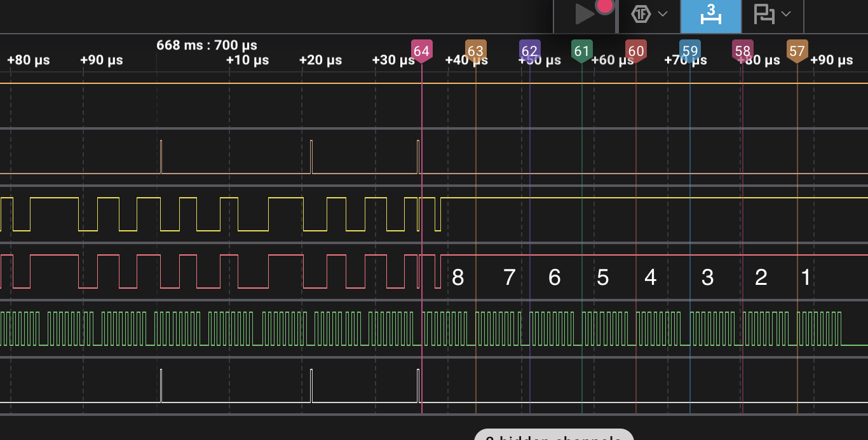Open the 1F hexagon analyzer icon

pos(641,14)
